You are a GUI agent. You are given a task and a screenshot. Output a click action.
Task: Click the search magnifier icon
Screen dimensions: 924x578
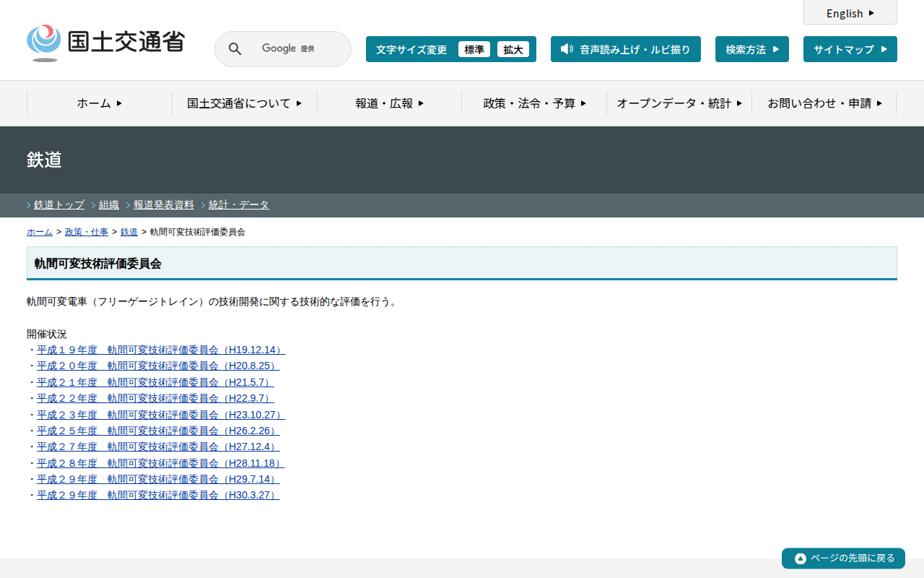click(235, 49)
